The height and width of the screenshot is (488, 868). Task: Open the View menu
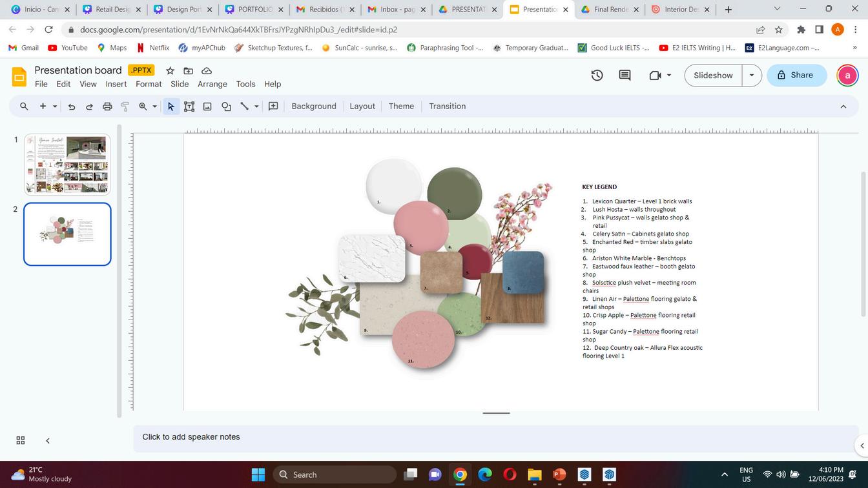[x=88, y=84]
